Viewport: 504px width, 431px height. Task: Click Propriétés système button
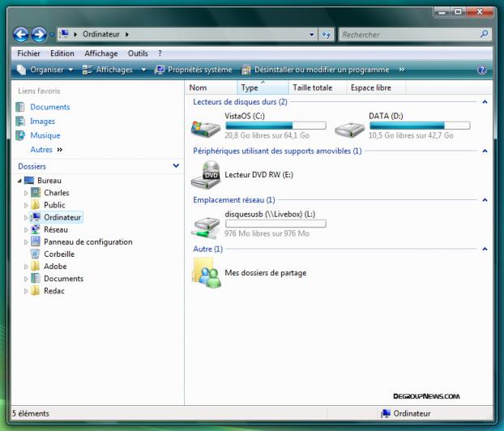pos(193,70)
